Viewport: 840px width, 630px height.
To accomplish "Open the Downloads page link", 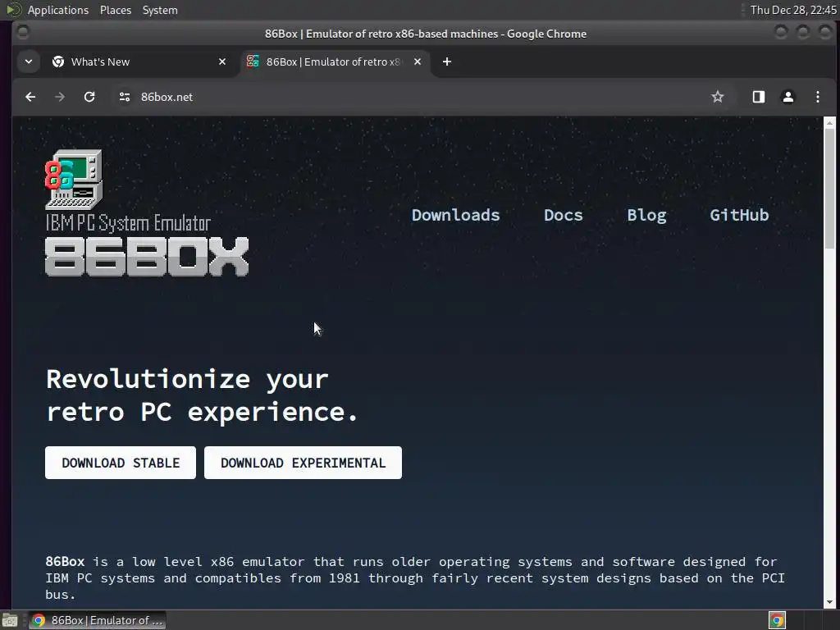I will pyautogui.click(x=455, y=216).
